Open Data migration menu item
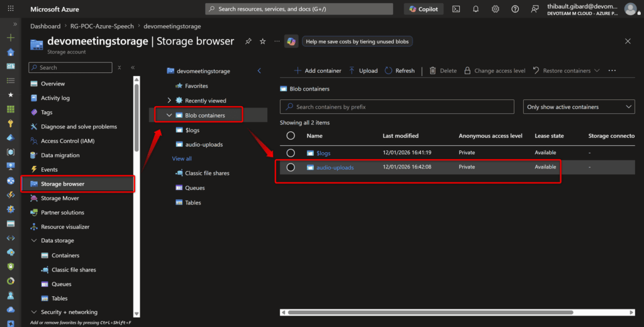The image size is (644, 327). point(60,155)
